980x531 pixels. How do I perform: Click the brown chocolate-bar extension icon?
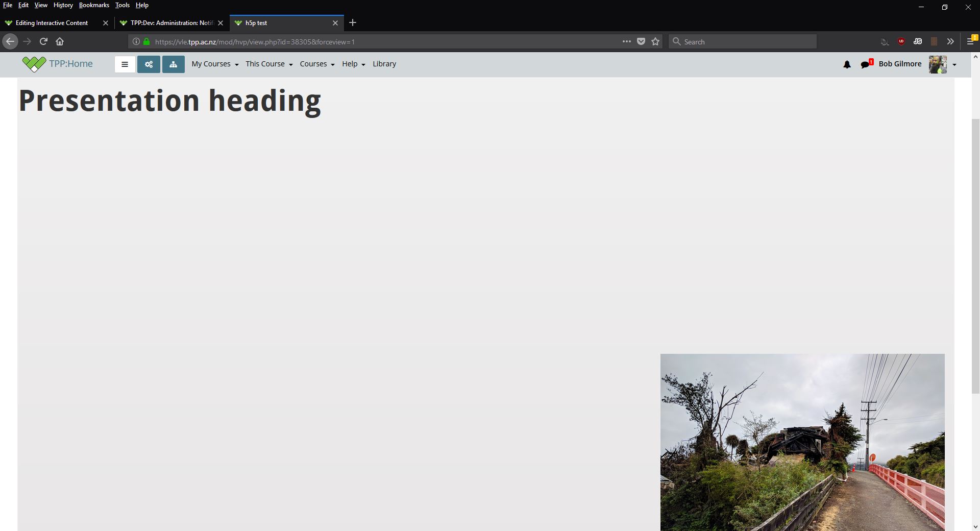934,41
